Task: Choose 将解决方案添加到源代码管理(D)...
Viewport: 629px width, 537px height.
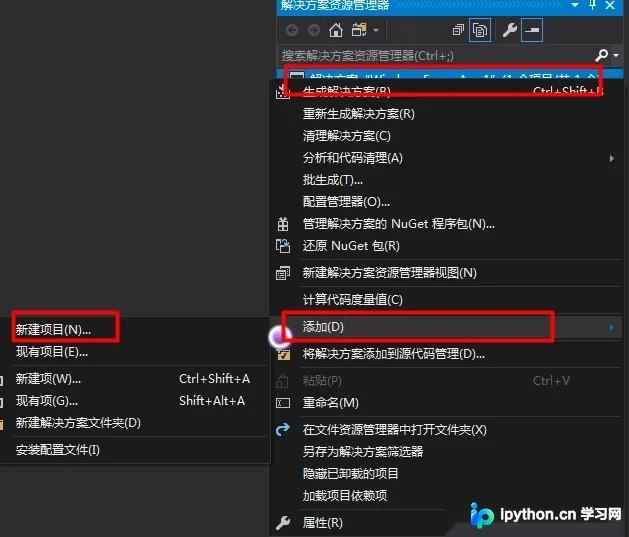Action: point(394,354)
